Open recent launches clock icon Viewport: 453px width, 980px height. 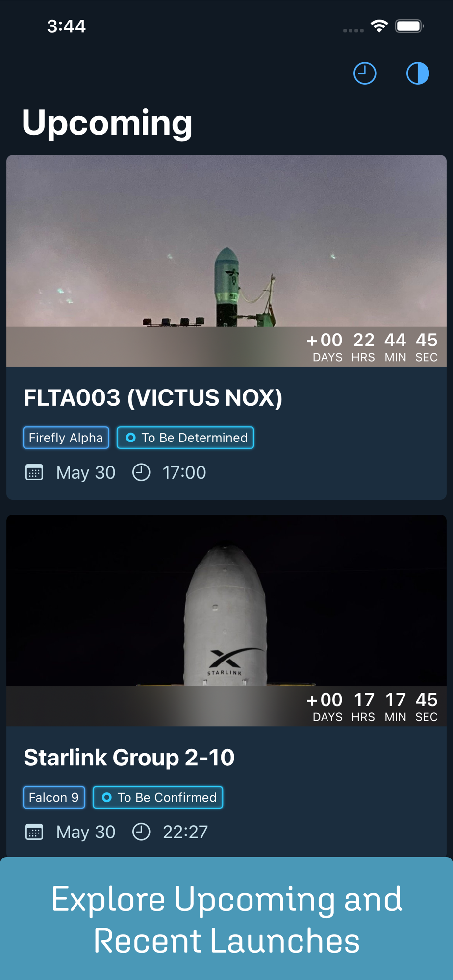point(365,73)
